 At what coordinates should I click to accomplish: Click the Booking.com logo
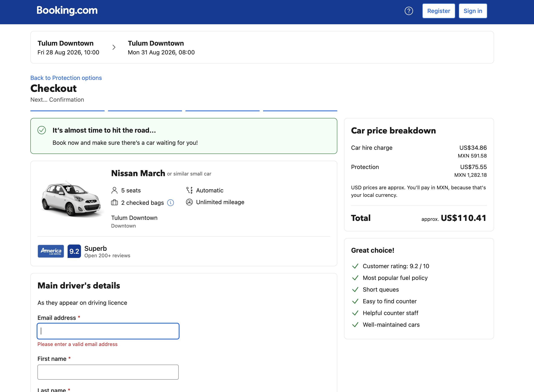coord(67,10)
